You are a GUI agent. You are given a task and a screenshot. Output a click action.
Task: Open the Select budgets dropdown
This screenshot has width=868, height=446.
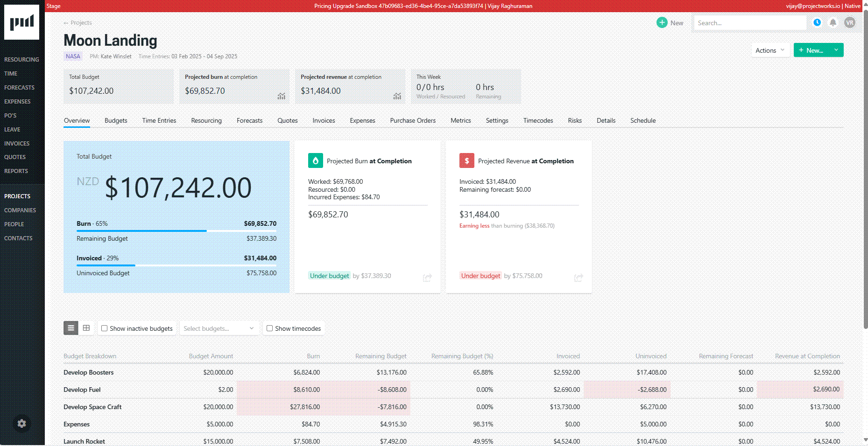tap(219, 328)
